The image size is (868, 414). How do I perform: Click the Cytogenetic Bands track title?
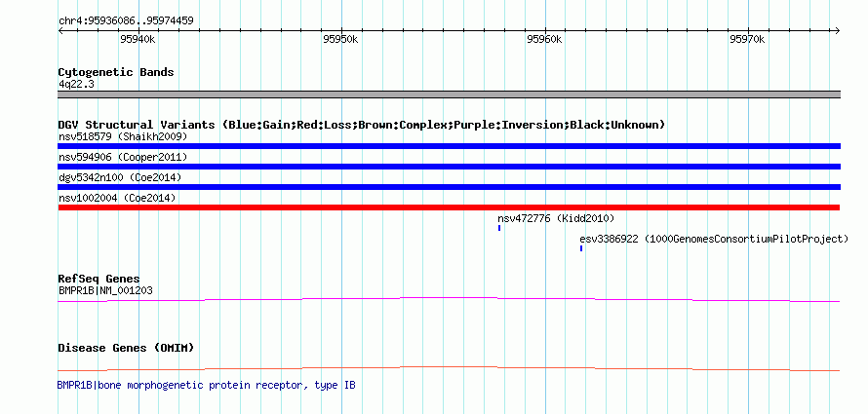(116, 72)
